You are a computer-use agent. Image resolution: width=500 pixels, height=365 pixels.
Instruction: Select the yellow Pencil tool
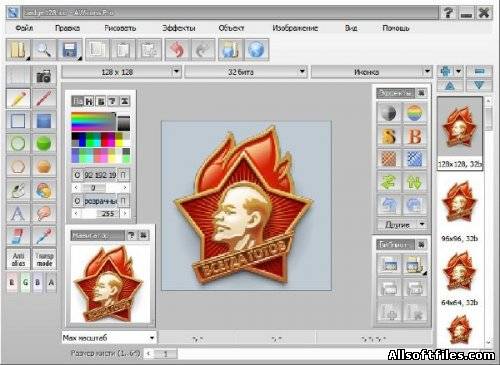point(18,98)
